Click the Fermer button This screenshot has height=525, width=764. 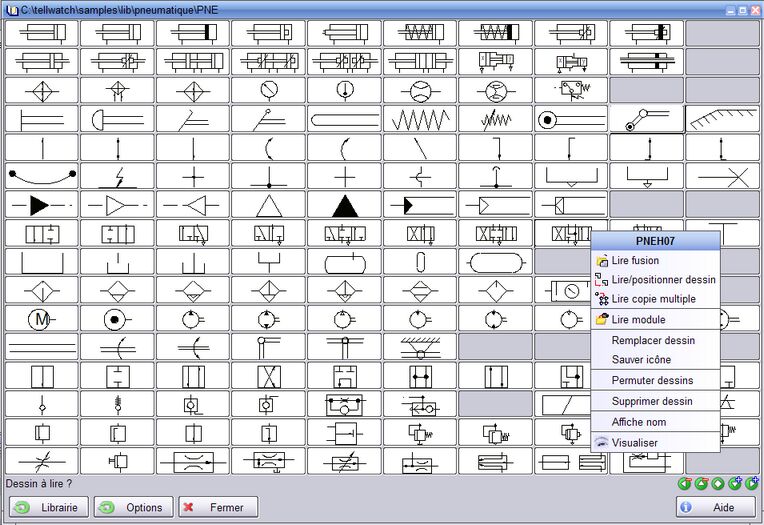(218, 507)
